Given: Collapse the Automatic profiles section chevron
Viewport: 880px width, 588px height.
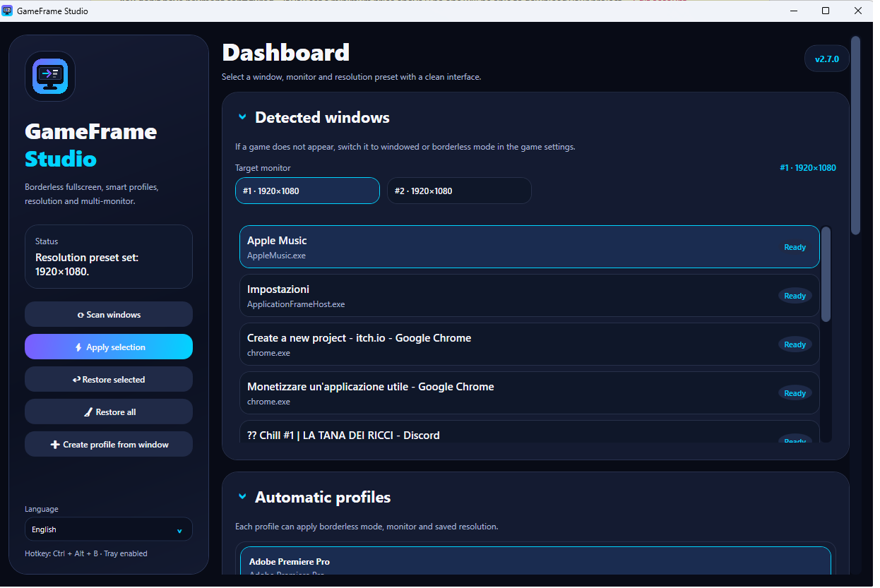Looking at the screenshot, I should pos(242,497).
